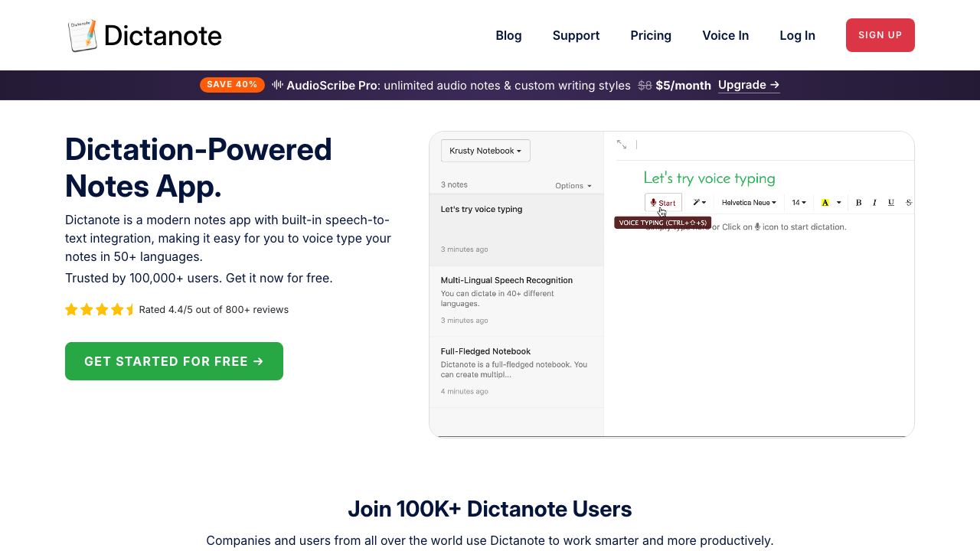
Task: Click the microphone icon in placeholder text
Action: [757, 227]
